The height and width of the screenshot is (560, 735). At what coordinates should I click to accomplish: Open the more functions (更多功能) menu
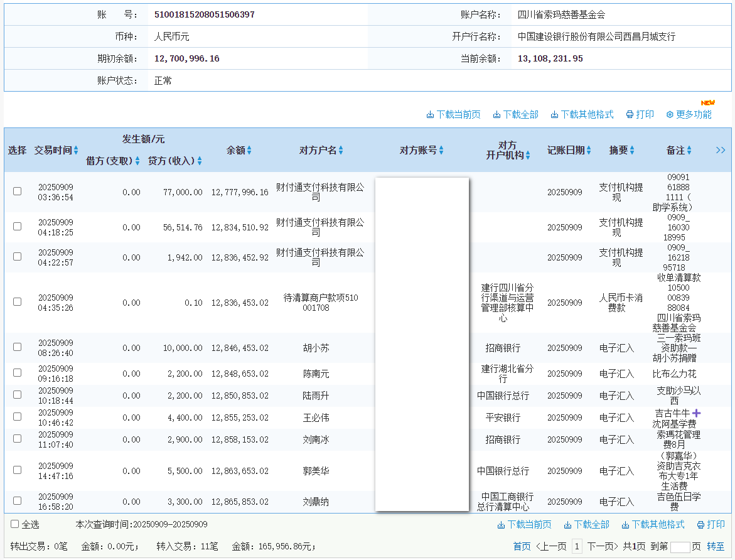tap(689, 114)
